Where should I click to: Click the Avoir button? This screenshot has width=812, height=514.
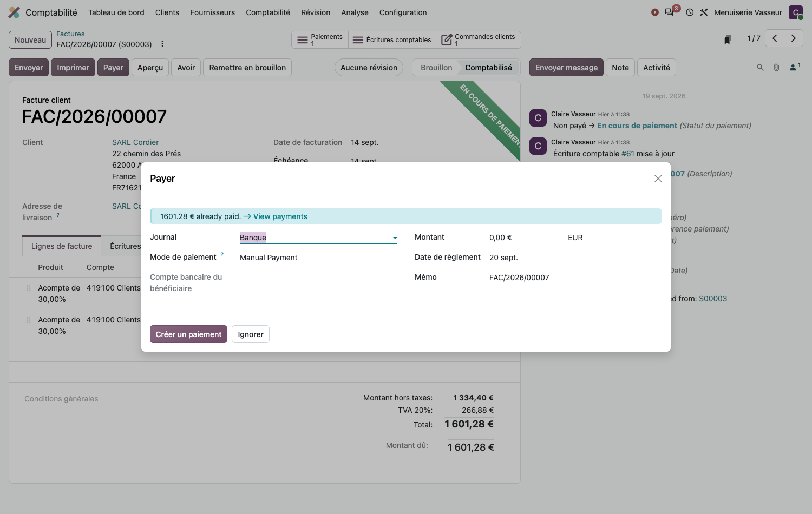tap(186, 68)
